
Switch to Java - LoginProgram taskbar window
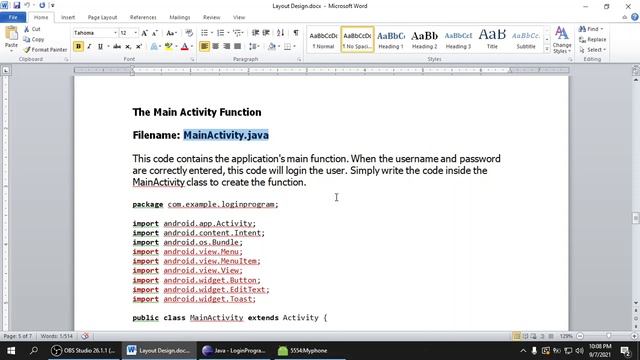point(234,351)
